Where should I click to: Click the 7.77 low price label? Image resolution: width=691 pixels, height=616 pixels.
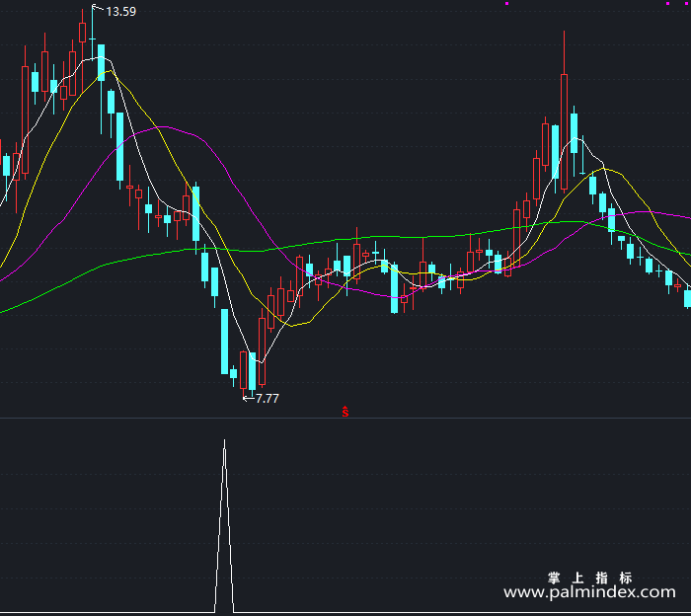click(268, 399)
